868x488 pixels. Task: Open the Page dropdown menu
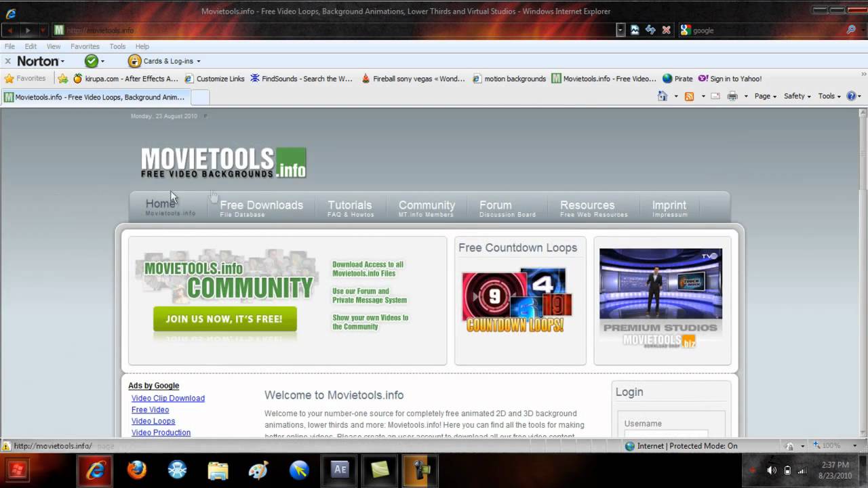point(766,96)
